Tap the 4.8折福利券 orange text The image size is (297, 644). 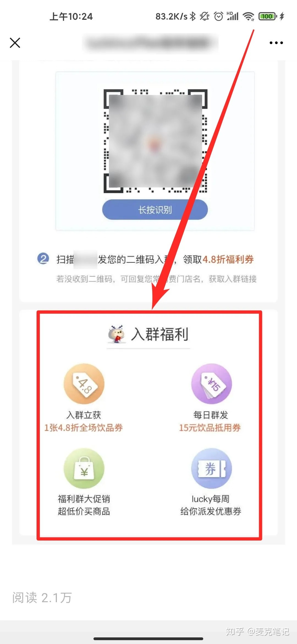228,259
